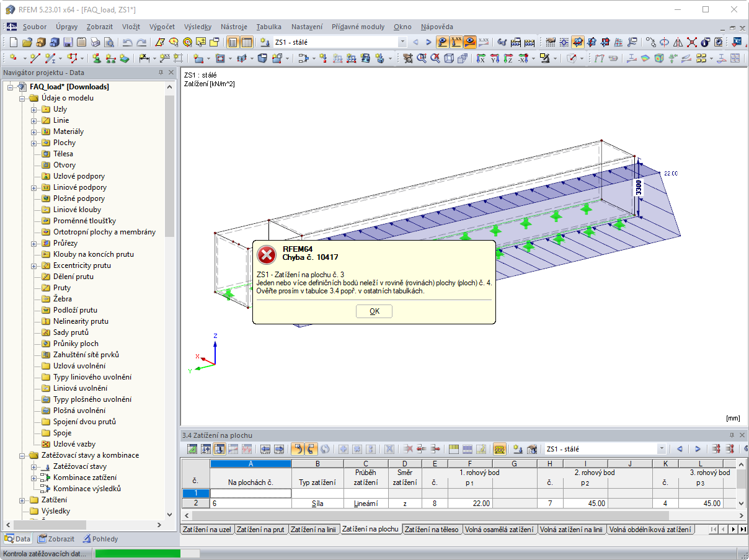Select Průřezy item in navigator
Image resolution: width=749 pixels, height=560 pixels.
tap(65, 243)
